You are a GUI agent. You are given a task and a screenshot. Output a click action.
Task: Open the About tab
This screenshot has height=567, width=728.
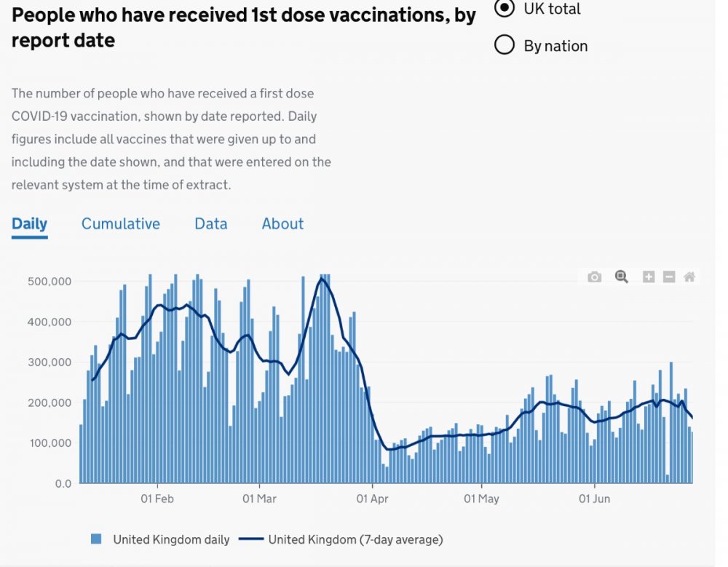pyautogui.click(x=282, y=223)
